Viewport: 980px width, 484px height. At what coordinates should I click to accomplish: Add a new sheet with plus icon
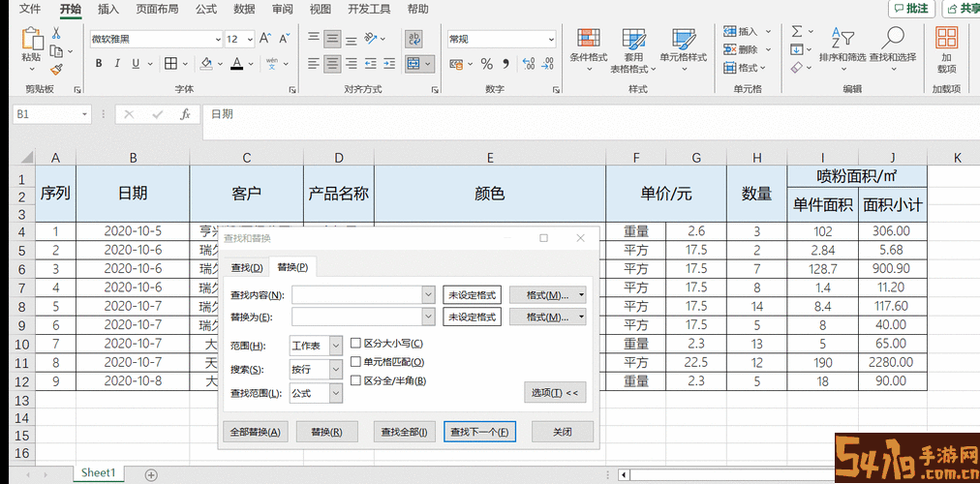click(151, 475)
